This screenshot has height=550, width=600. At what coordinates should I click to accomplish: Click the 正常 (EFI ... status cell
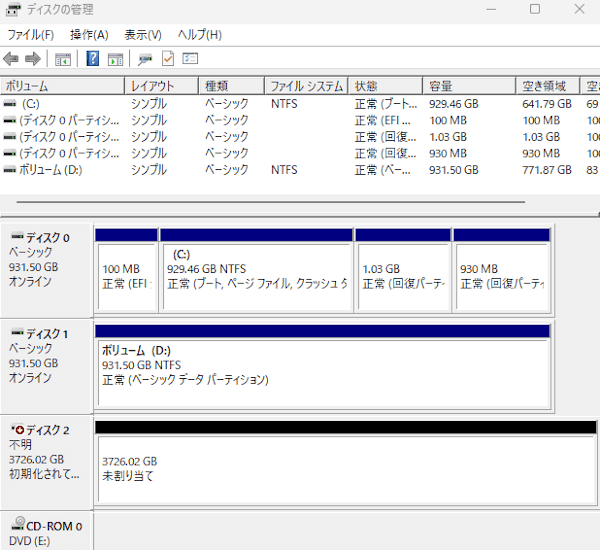[x=382, y=121]
